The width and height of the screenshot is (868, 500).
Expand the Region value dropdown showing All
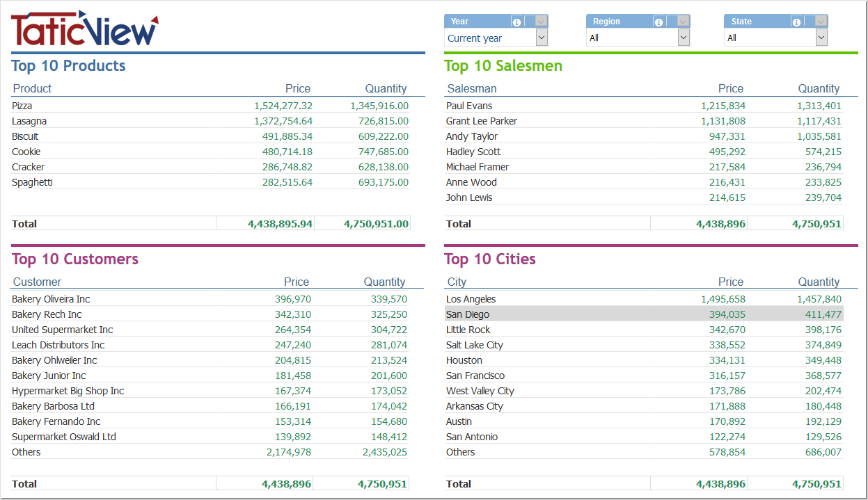click(x=684, y=38)
